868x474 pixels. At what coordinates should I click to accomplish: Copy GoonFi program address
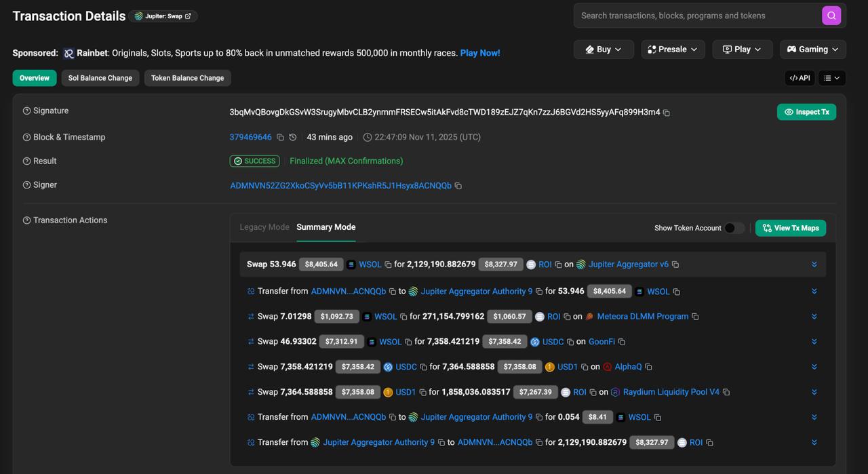pos(622,342)
